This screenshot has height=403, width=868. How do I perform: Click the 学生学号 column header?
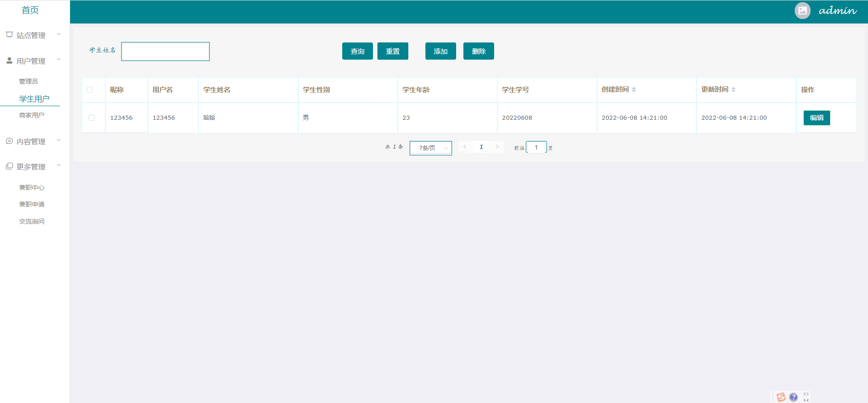(515, 90)
